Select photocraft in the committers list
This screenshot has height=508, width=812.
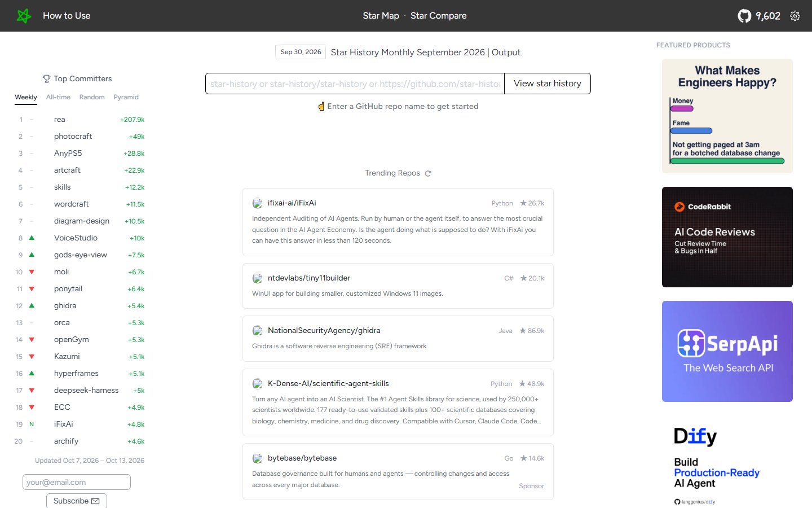tap(73, 137)
